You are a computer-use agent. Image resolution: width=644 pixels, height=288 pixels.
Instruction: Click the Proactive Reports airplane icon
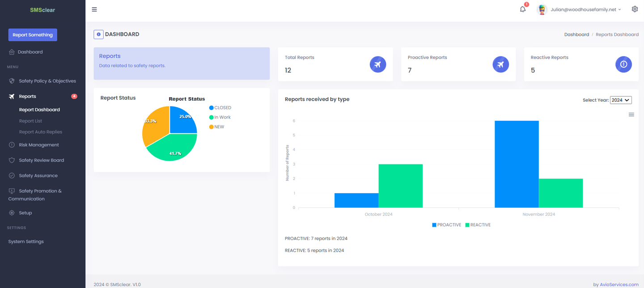coord(500,64)
